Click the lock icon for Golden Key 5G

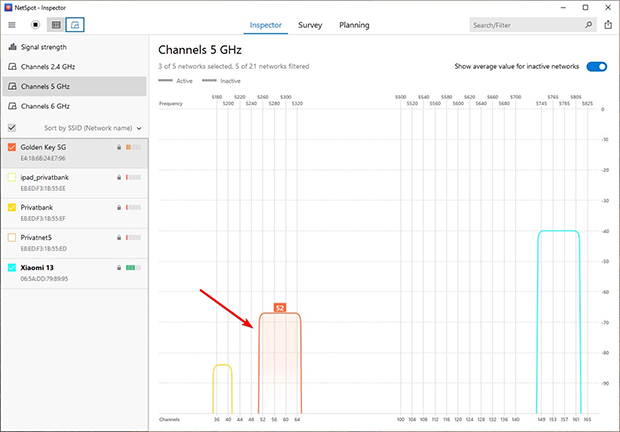[x=119, y=147]
